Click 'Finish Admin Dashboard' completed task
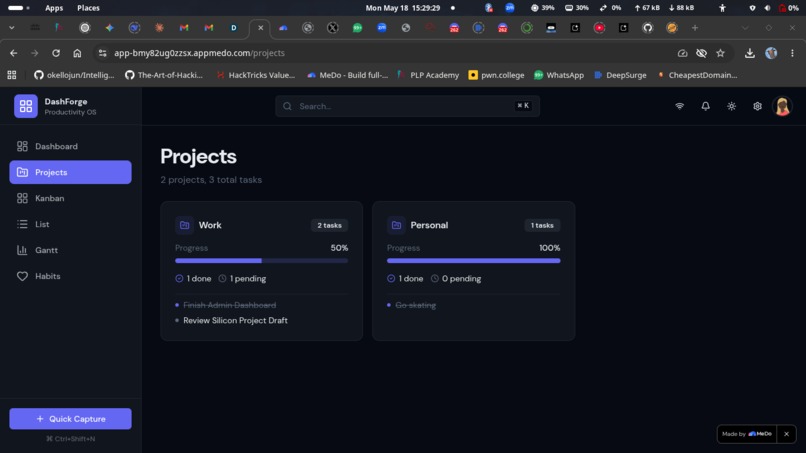The image size is (806, 453). pos(230,305)
